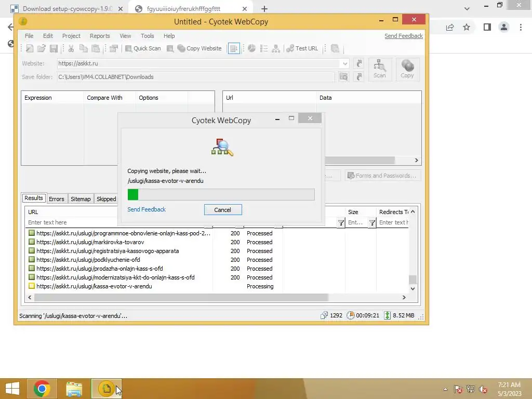Screen dimensions: 532x399
Task: Click the status bar download size icon
Action: tap(387, 315)
